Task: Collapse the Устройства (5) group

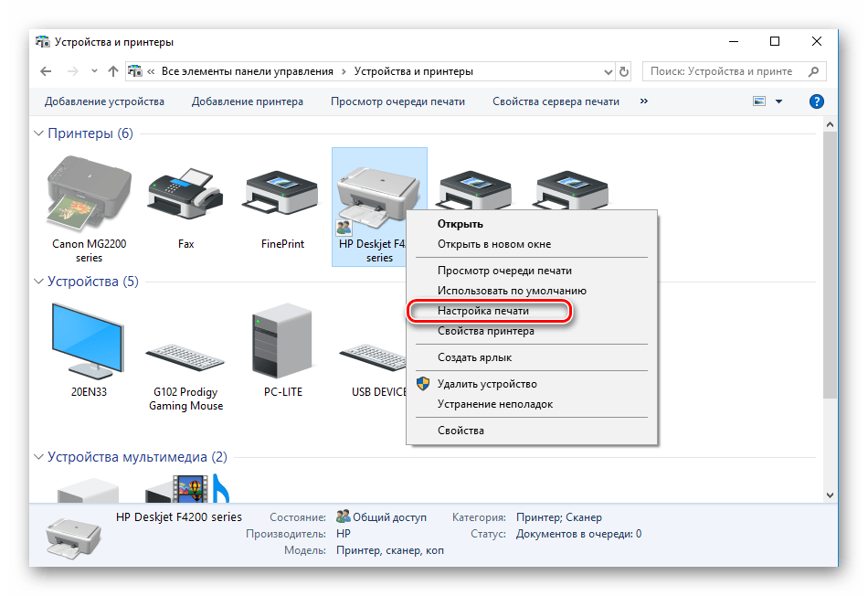Action: [39, 282]
